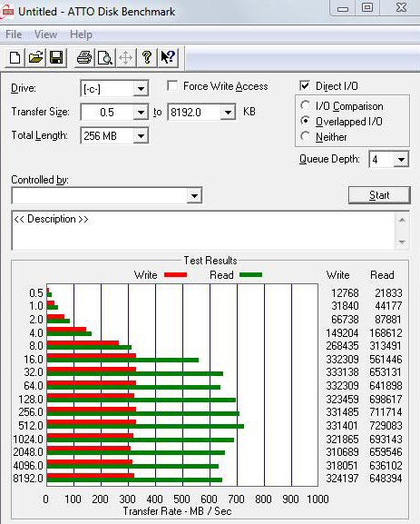The width and height of the screenshot is (420, 524).
Task: Save benchmark results with floppy icon
Action: pos(56,58)
